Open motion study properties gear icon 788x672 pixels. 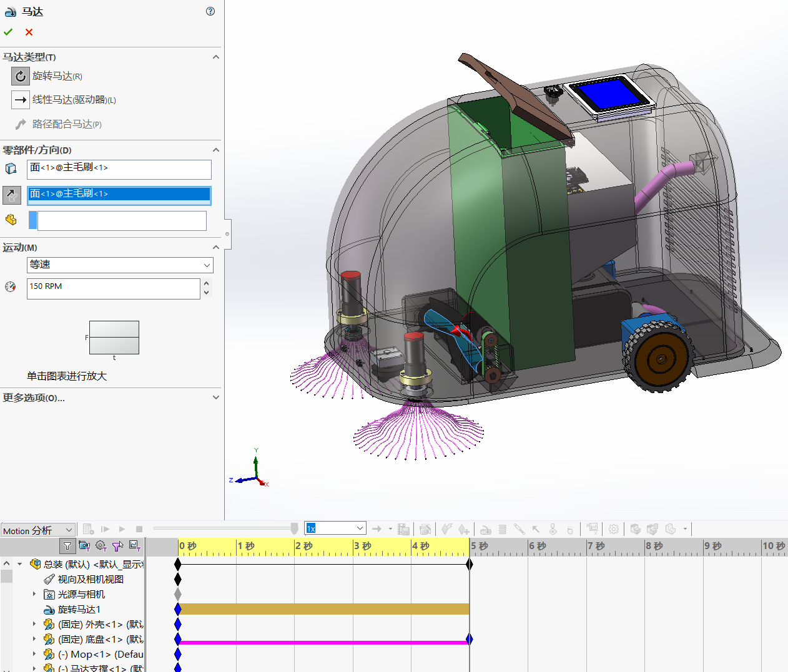click(614, 529)
